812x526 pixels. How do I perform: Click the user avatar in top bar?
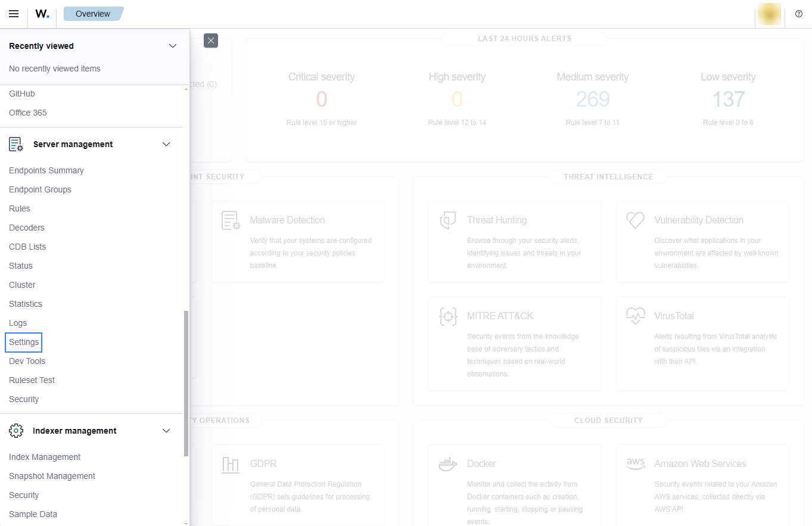click(769, 14)
